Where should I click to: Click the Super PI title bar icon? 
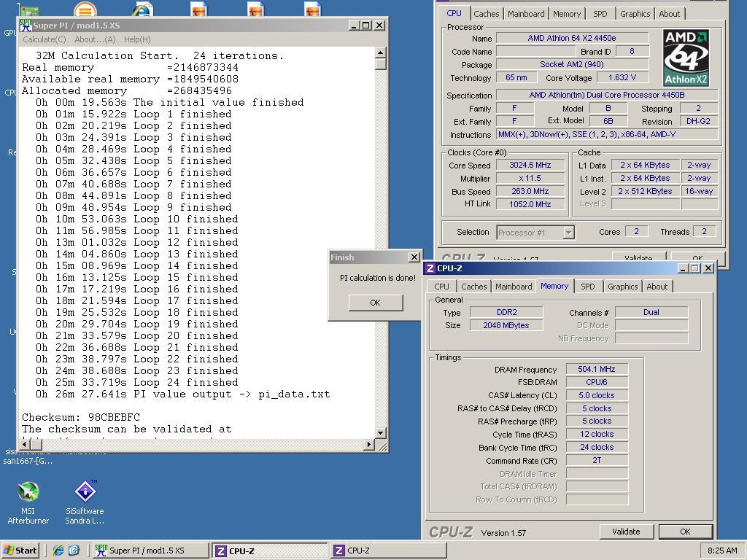coord(26,26)
